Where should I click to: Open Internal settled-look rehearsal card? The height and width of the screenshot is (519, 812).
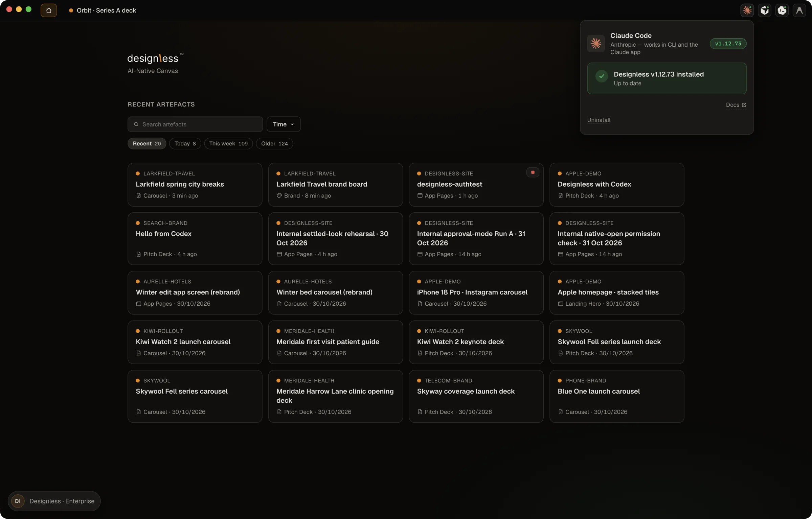point(336,239)
